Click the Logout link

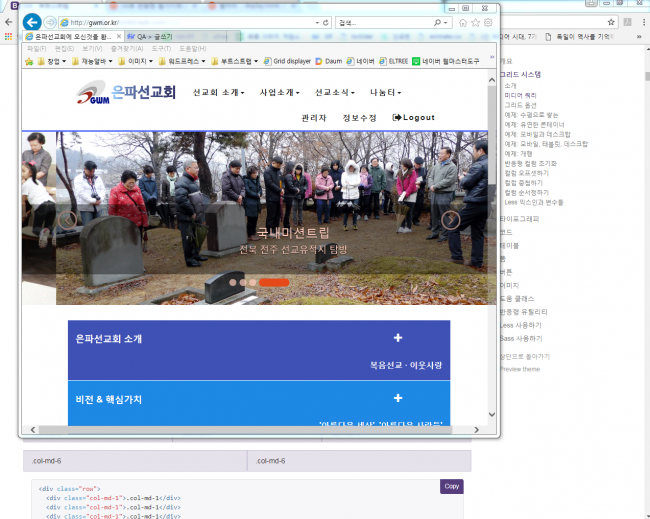pyautogui.click(x=413, y=118)
